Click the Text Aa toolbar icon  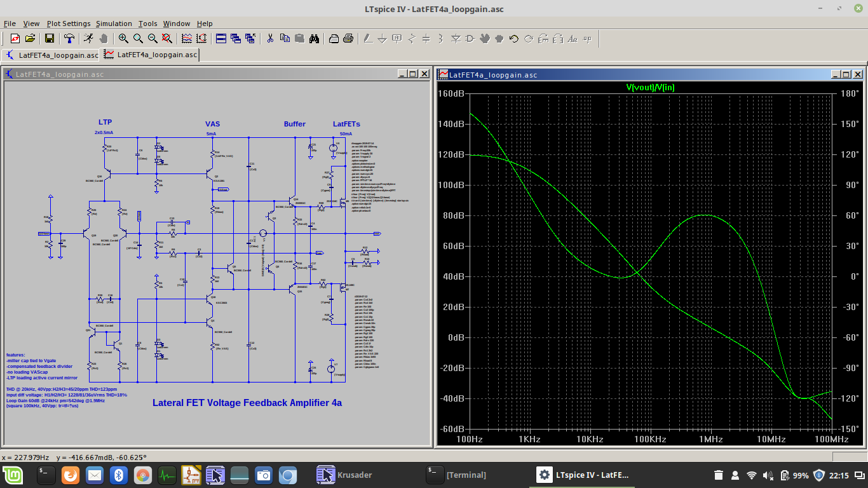pyautogui.click(x=573, y=39)
